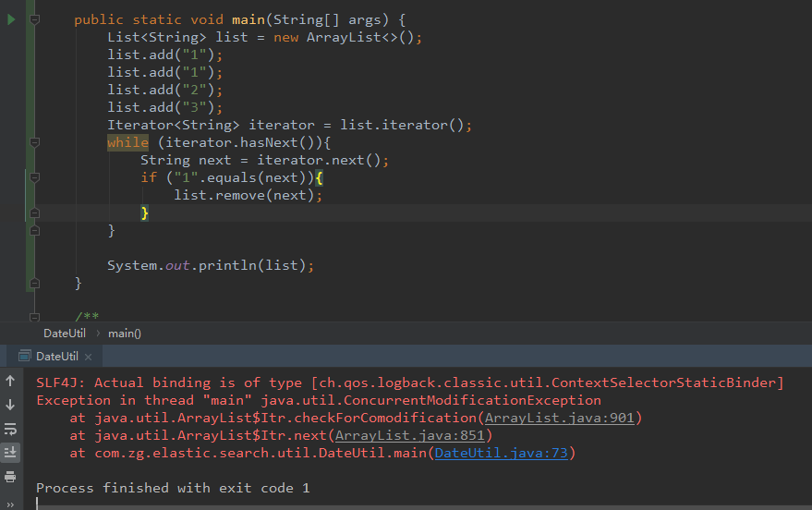812x510 pixels.
Task: Fold the if ("1".equals(next)) block
Action: (x=34, y=177)
